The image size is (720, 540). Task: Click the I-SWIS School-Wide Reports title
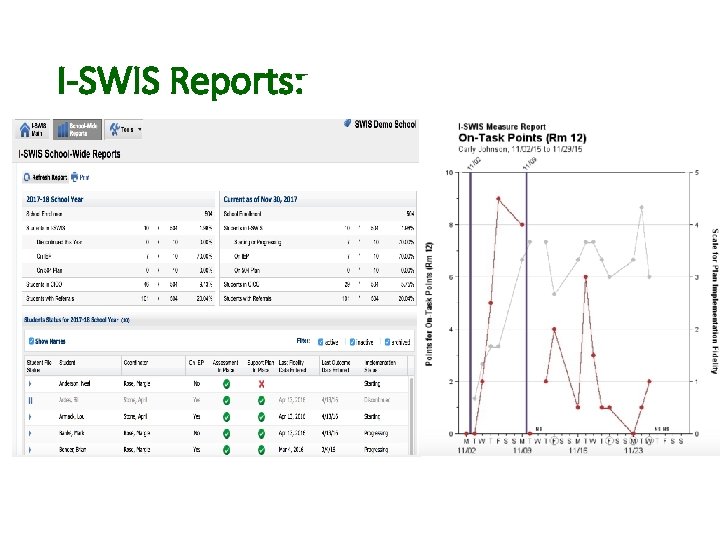[69, 154]
